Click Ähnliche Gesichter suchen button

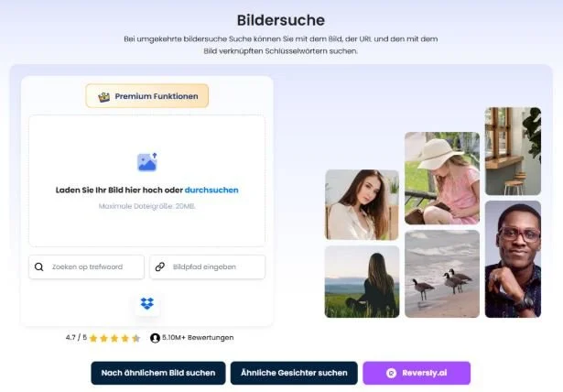tap(294, 373)
